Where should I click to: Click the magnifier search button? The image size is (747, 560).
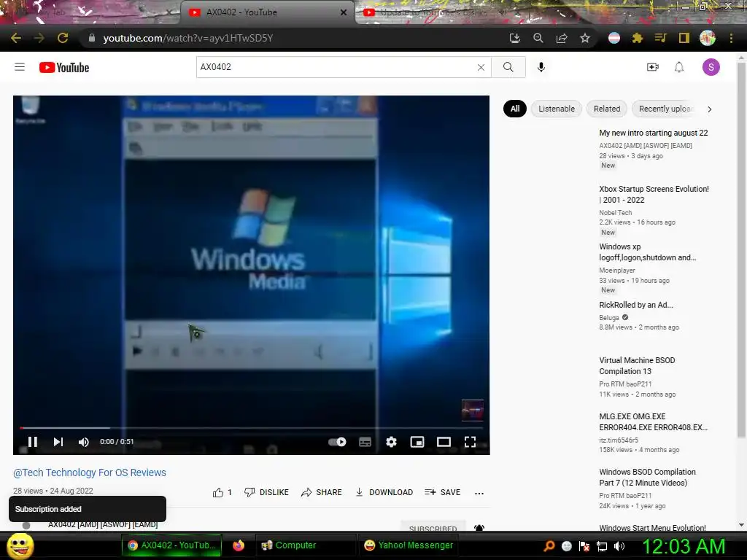click(x=508, y=67)
